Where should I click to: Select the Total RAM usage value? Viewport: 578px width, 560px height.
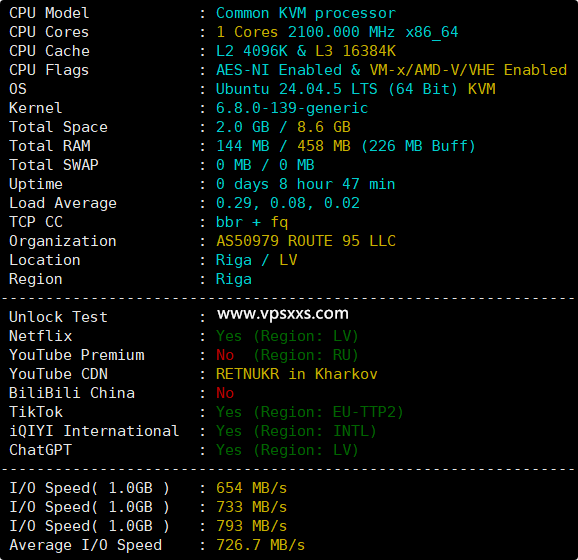tap(346, 146)
